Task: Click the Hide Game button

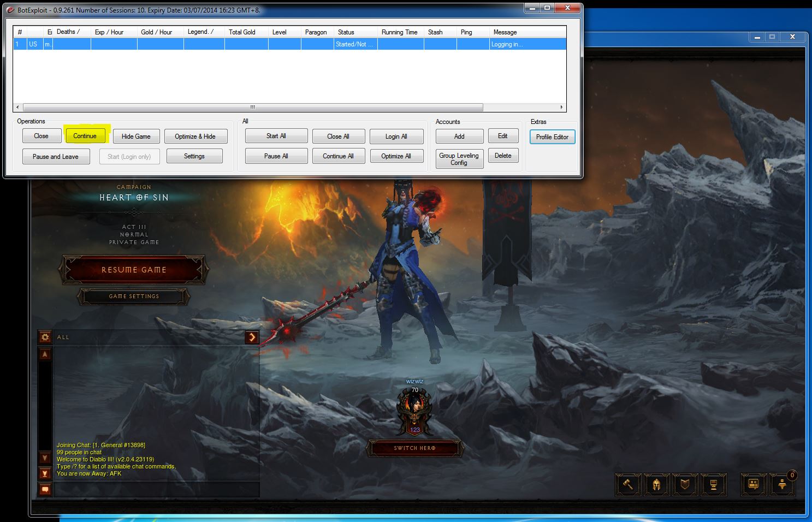Action: coord(136,137)
